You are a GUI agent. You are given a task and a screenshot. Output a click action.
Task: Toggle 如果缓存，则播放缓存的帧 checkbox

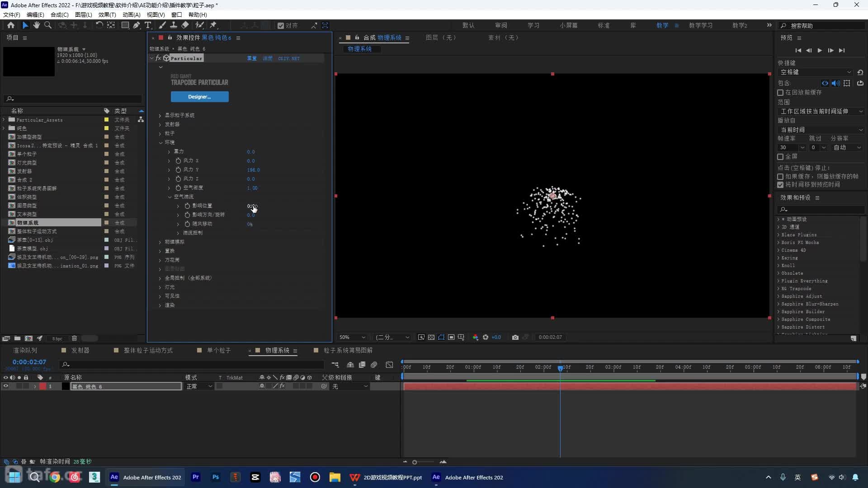coord(780,177)
